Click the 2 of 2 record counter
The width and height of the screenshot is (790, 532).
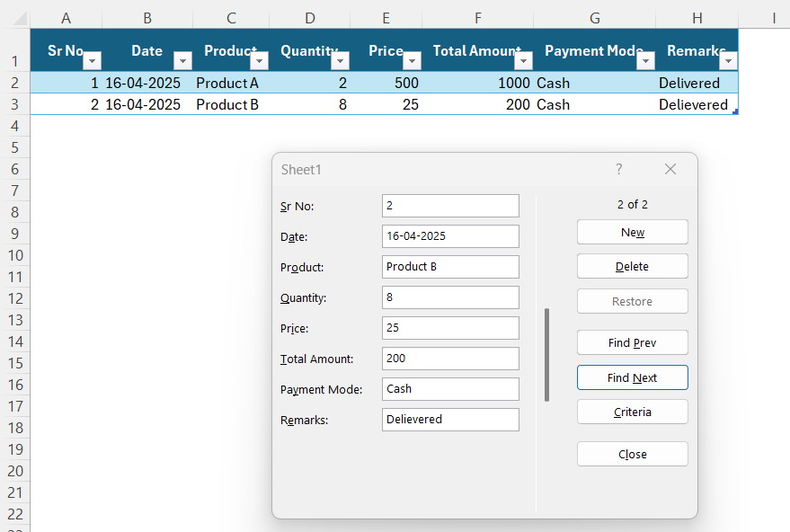(x=633, y=205)
